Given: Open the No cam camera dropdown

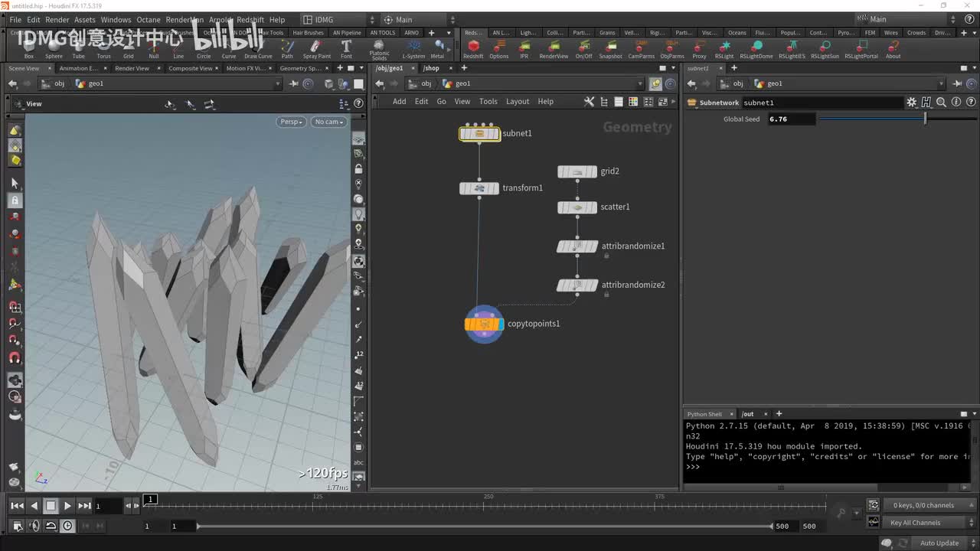Looking at the screenshot, I should click(x=329, y=122).
